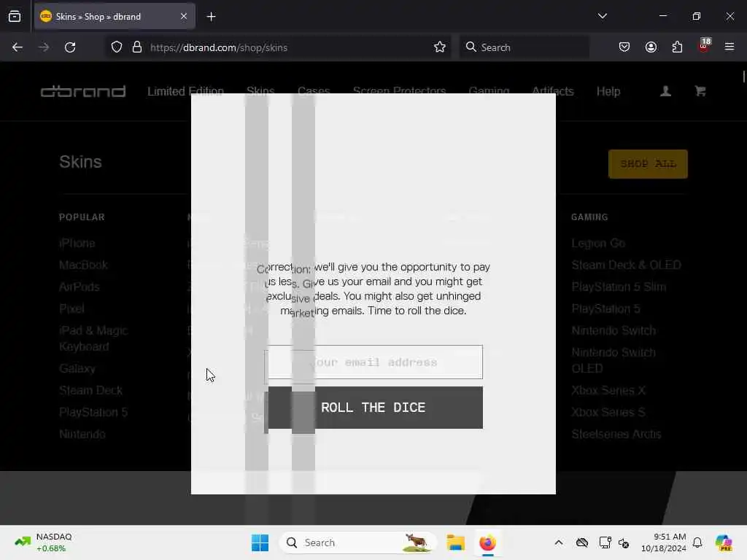747x560 pixels.
Task: Bookmark this page with star icon
Action: point(440,47)
